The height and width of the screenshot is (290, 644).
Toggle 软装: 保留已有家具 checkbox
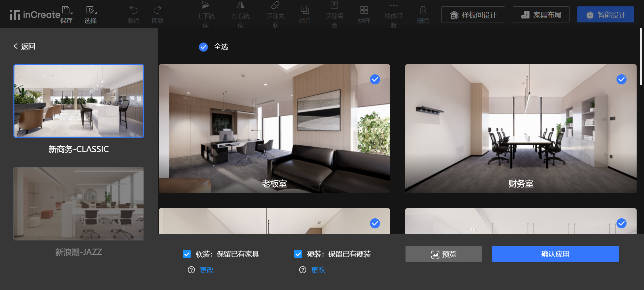[187, 254]
